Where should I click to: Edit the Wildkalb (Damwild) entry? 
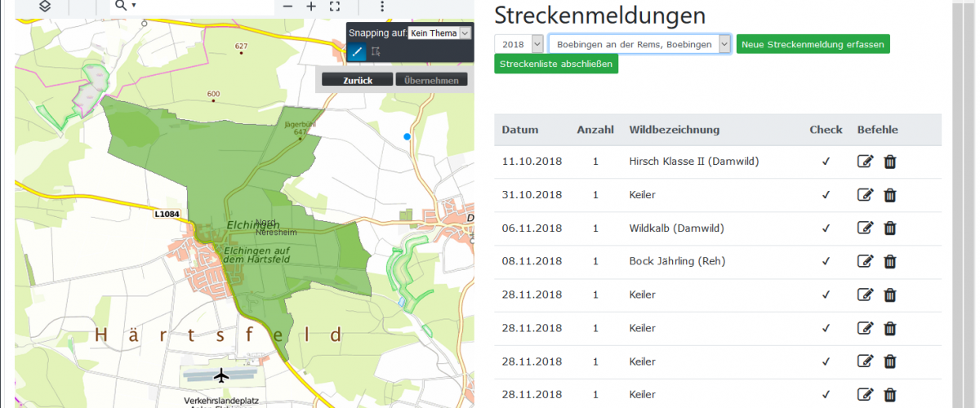[x=866, y=228]
